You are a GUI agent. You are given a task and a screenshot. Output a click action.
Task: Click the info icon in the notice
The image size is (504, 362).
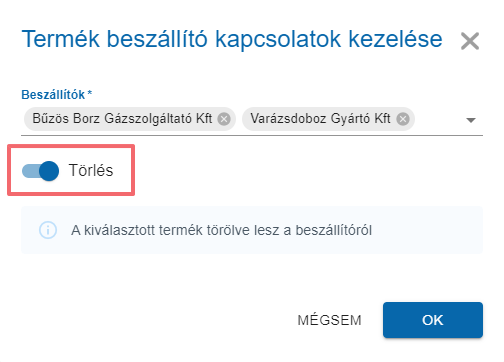pyautogui.click(x=48, y=230)
